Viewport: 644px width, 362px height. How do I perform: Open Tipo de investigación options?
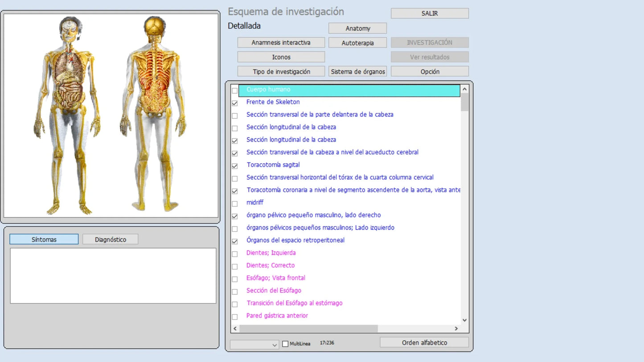click(x=281, y=71)
